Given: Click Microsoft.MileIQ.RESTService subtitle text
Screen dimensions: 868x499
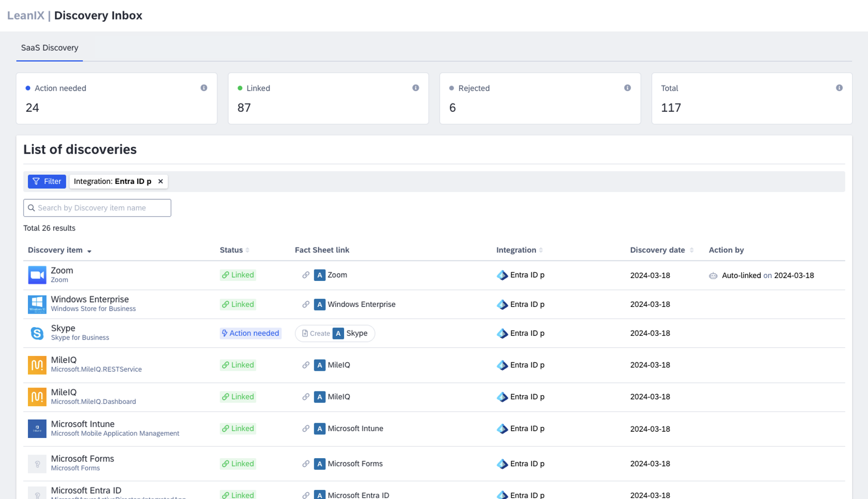Looking at the screenshot, I should [x=96, y=369].
